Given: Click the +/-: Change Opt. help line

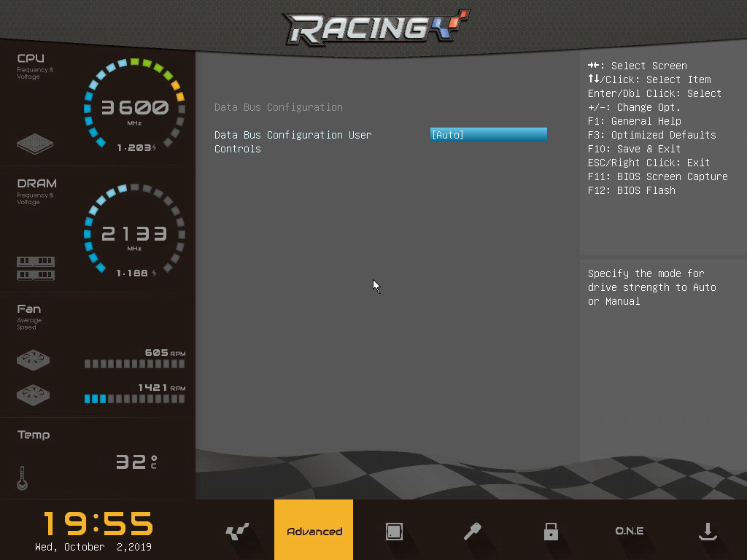Looking at the screenshot, I should pos(634,107).
